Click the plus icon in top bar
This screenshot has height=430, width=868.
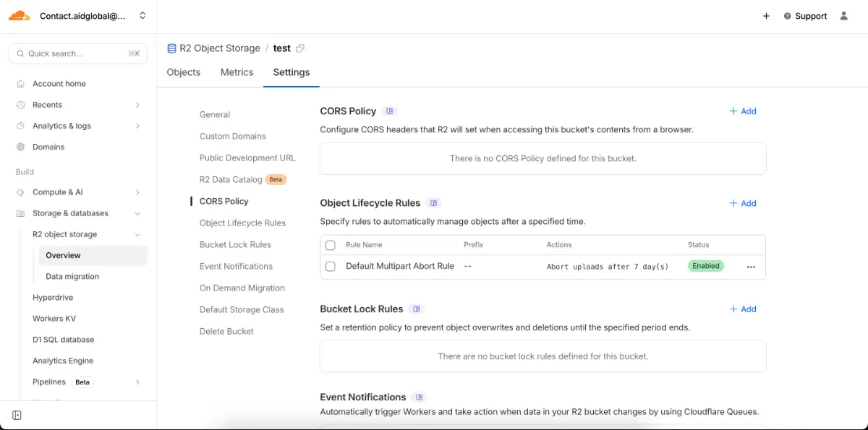[766, 16]
